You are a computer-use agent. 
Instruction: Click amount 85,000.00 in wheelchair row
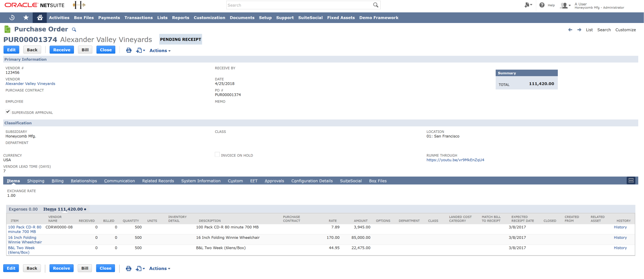click(361, 238)
